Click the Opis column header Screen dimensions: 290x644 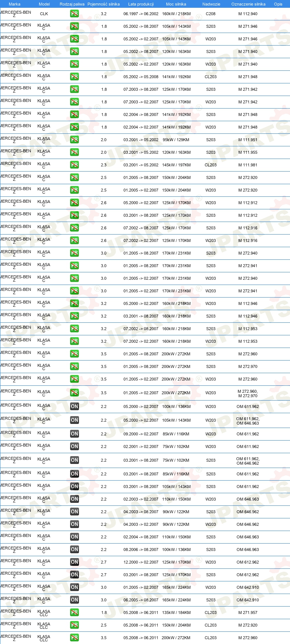point(278,4)
